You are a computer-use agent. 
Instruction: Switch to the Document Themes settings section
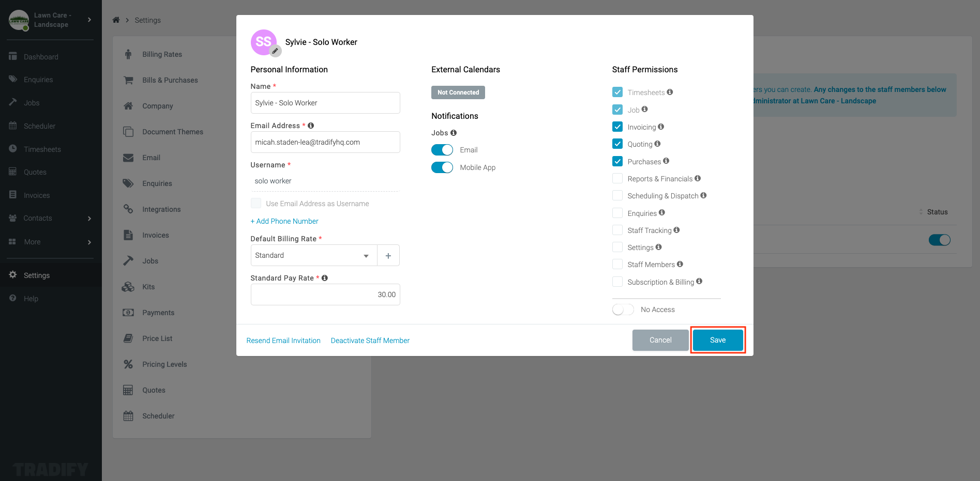[x=173, y=131]
